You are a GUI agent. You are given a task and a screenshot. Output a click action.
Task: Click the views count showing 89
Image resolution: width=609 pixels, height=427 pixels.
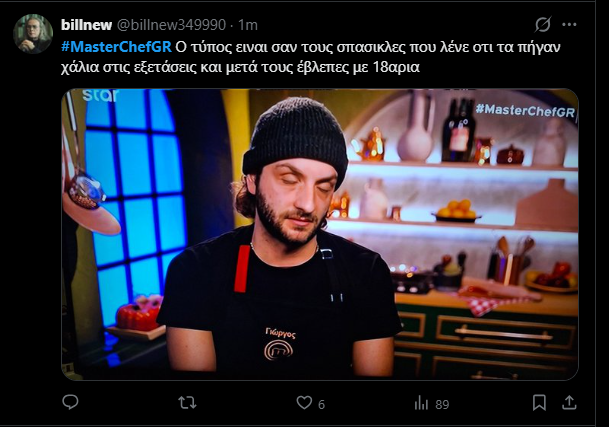click(442, 404)
